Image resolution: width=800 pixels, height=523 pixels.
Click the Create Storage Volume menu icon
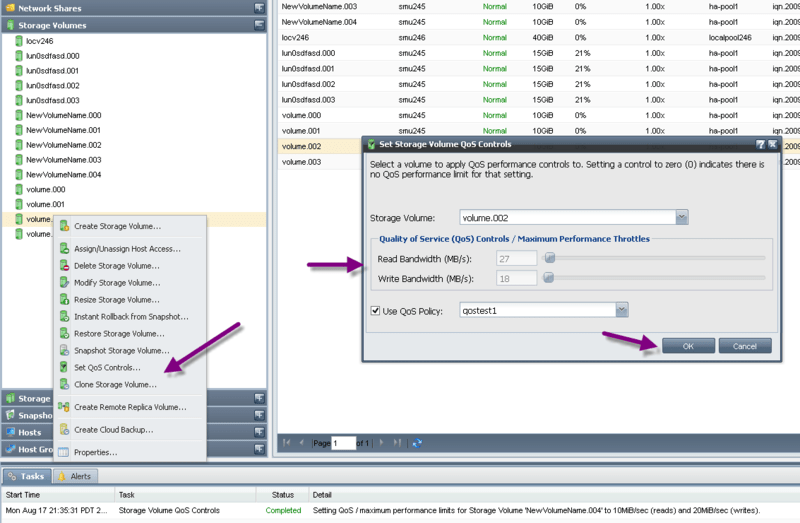64,226
